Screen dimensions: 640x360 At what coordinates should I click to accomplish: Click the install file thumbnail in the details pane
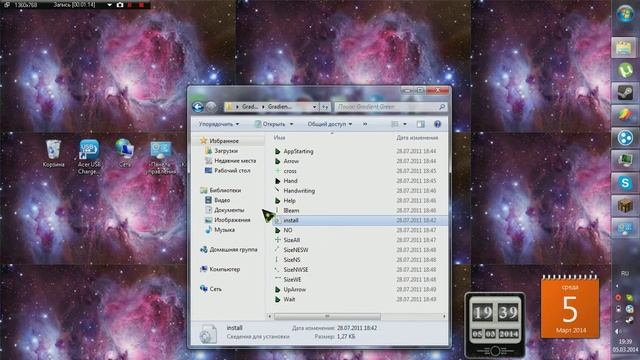pyautogui.click(x=208, y=333)
